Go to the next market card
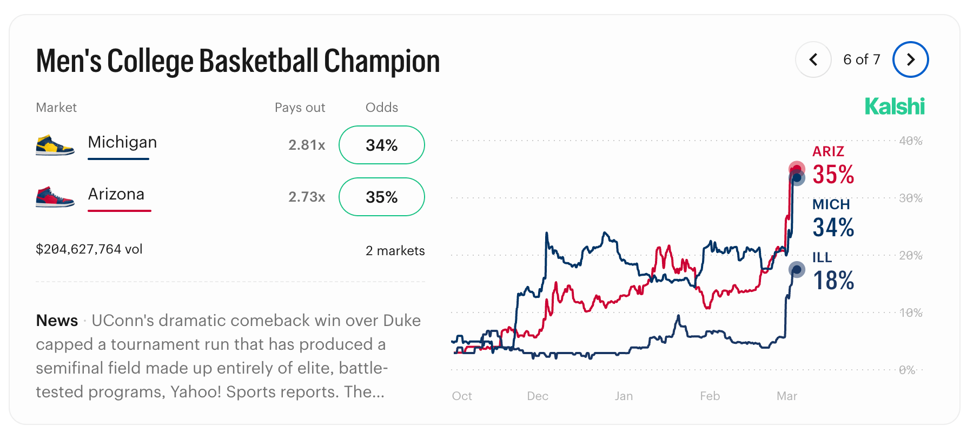This screenshot has width=980, height=439. 910,59
